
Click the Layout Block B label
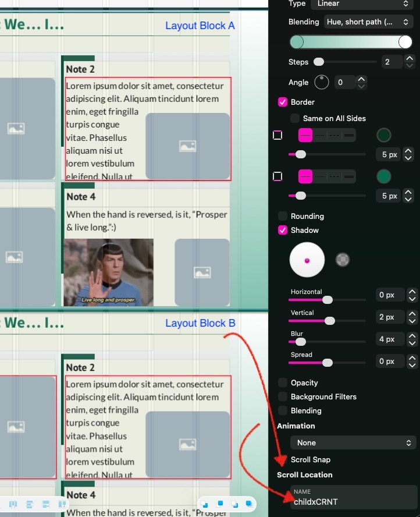click(x=200, y=323)
